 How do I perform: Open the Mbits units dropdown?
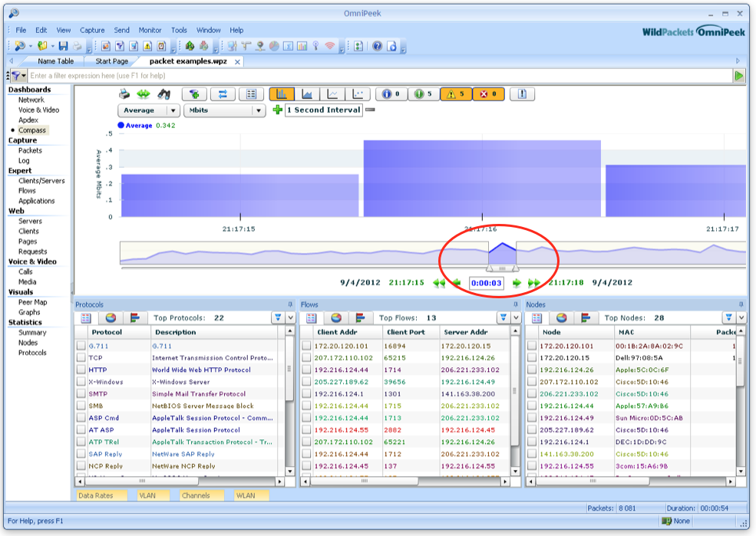225,110
